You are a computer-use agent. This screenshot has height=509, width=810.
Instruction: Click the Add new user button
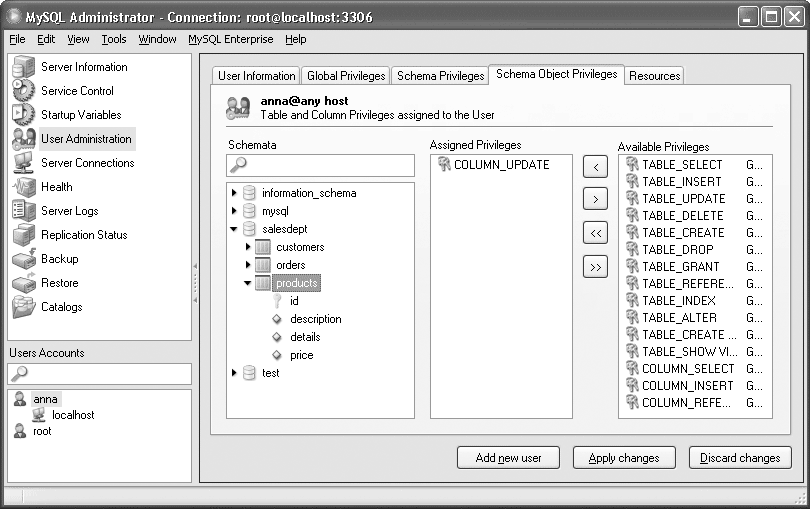[x=508, y=458]
